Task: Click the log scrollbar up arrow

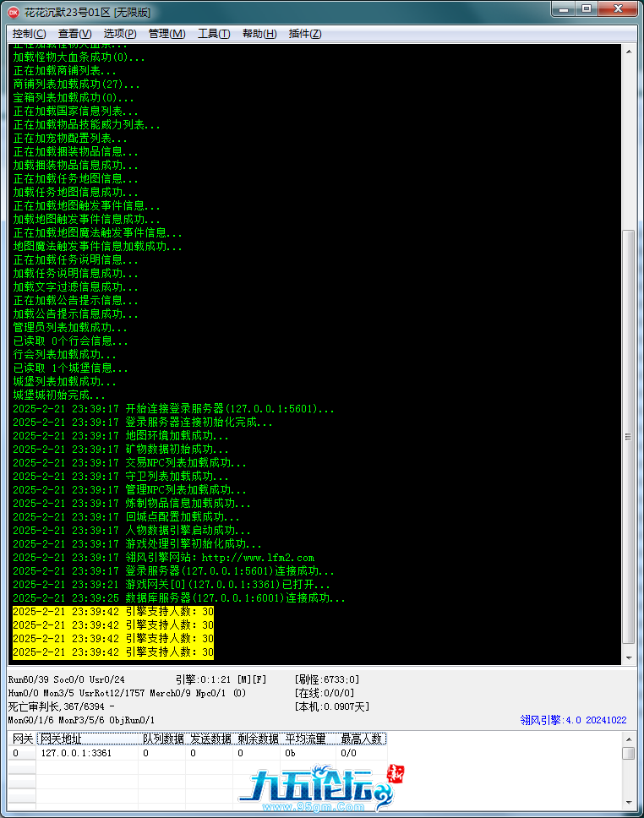Action: (x=628, y=51)
